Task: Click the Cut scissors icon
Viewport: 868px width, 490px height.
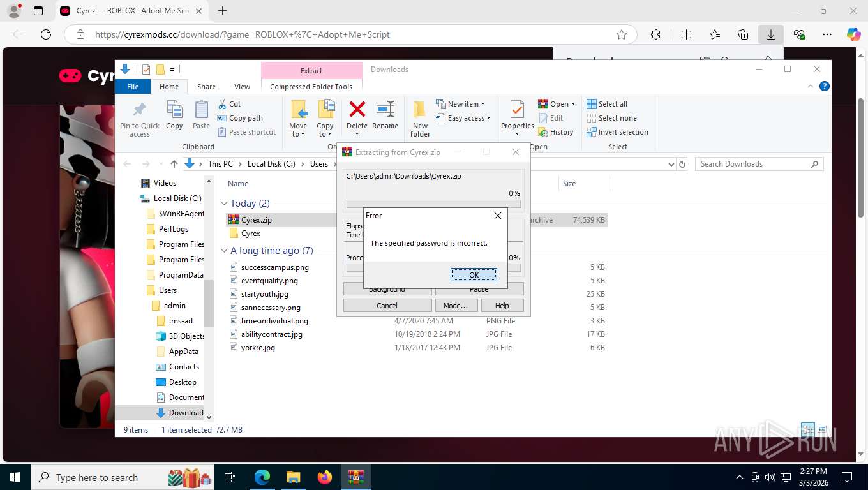Action: [x=222, y=104]
